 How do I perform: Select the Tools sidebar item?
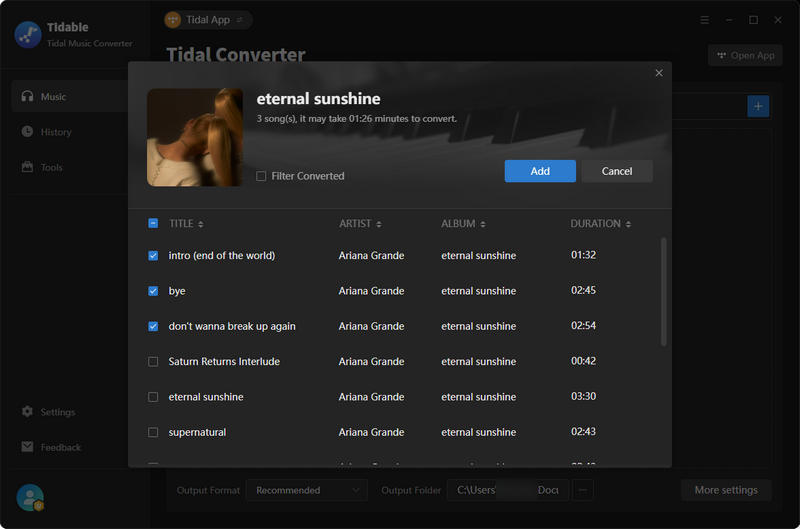pos(70,167)
